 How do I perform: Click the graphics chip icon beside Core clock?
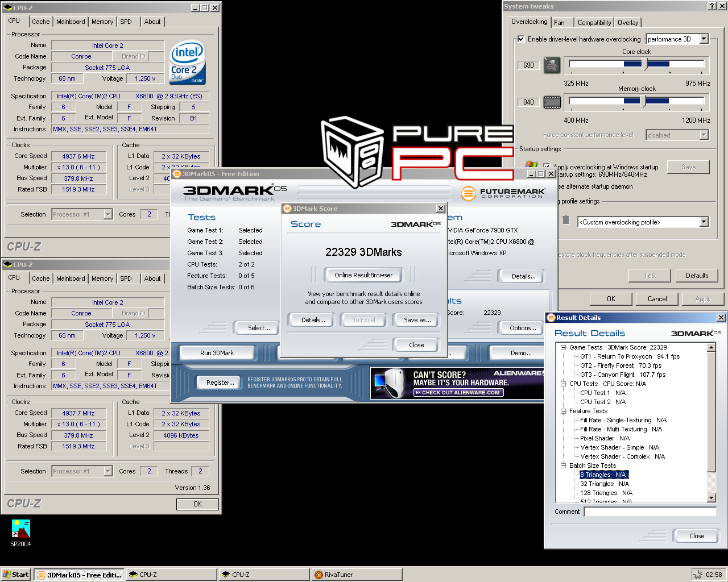[552, 65]
